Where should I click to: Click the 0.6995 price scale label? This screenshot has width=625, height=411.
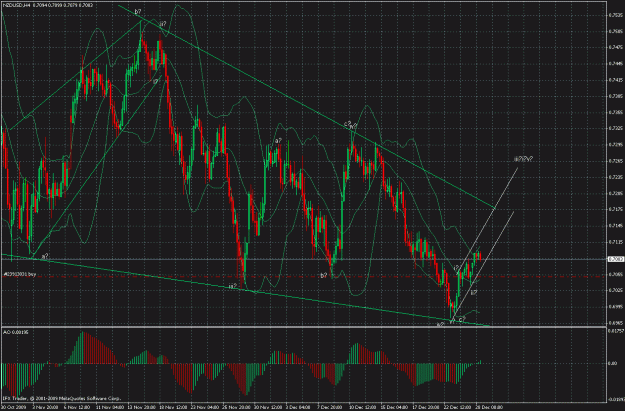[x=615, y=307]
